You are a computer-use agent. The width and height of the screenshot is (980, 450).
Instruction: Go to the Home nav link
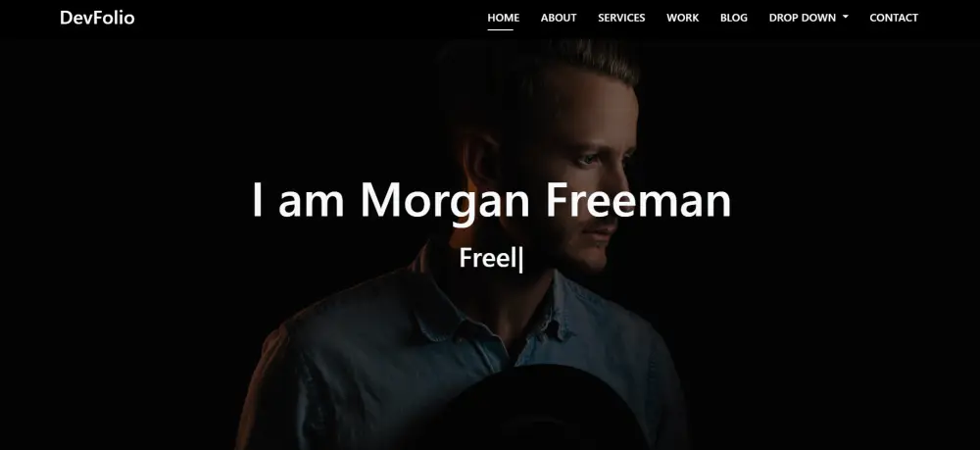(x=503, y=18)
